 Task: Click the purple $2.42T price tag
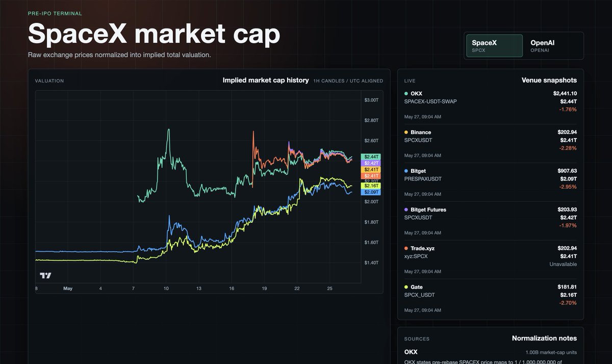click(371, 163)
